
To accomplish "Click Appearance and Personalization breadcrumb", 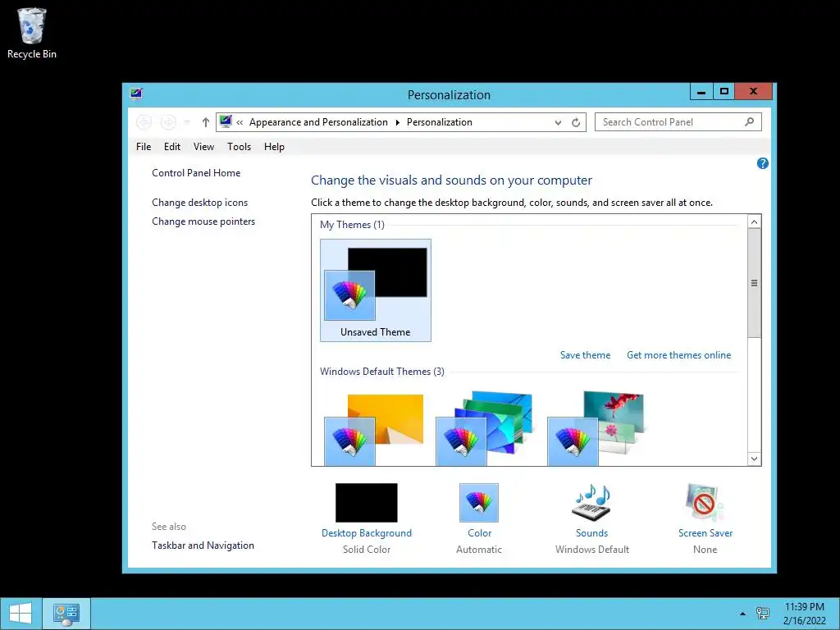I will 318,122.
